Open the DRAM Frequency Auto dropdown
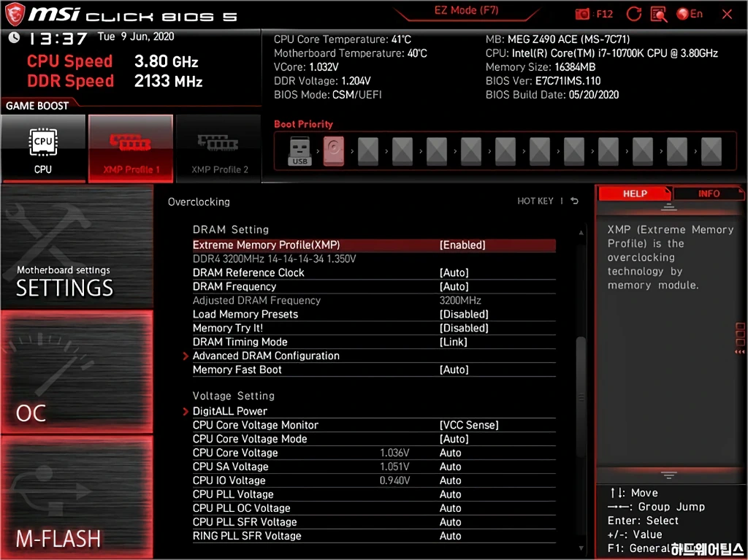Screen dimensions: 748x560 pos(454,286)
